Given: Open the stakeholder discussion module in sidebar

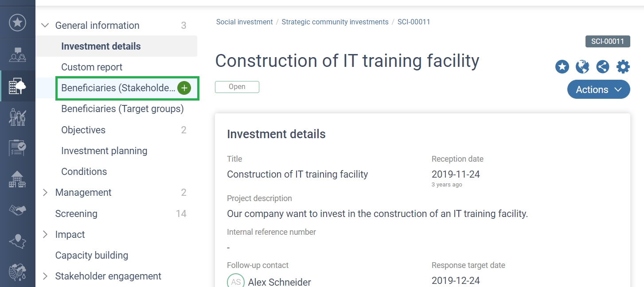Looking at the screenshot, I should click(x=18, y=54).
